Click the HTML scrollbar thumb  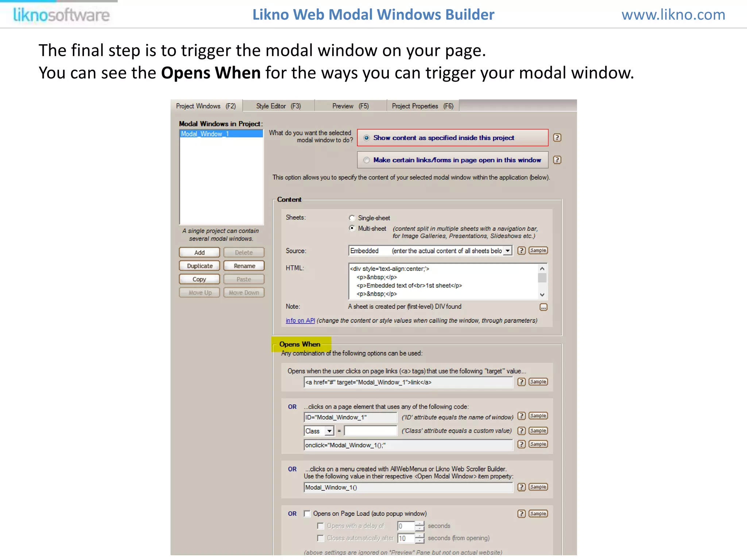[542, 278]
